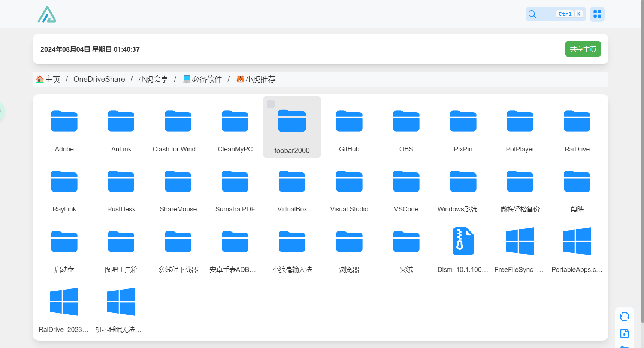Open the 剪映 folder
This screenshot has width=644, height=348.
pos(577,187)
